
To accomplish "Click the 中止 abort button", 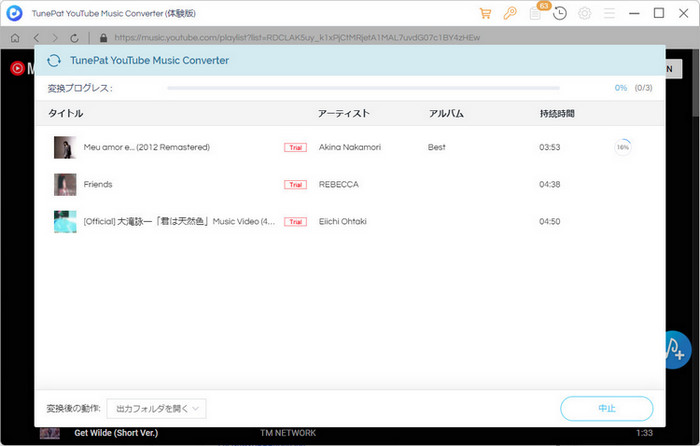I will click(x=607, y=408).
